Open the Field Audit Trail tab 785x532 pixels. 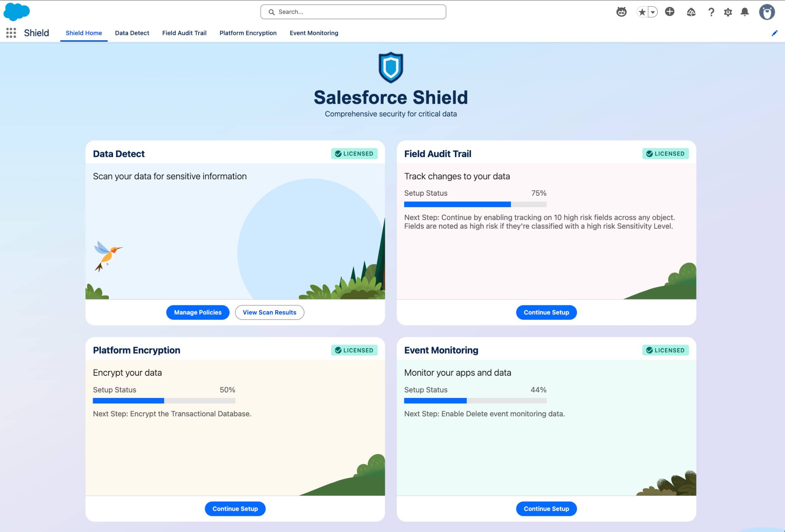coord(184,33)
